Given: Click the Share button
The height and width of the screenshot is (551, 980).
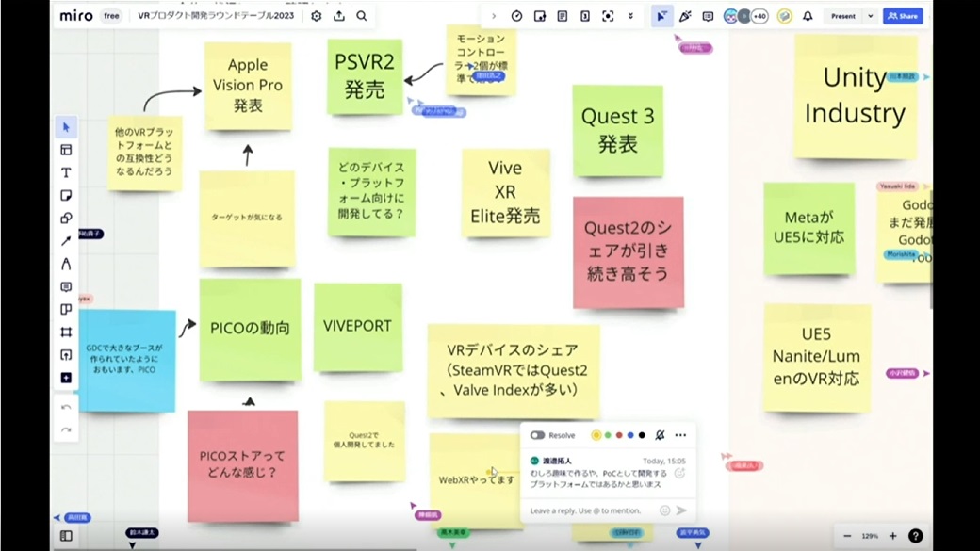Looking at the screenshot, I should pos(903,16).
